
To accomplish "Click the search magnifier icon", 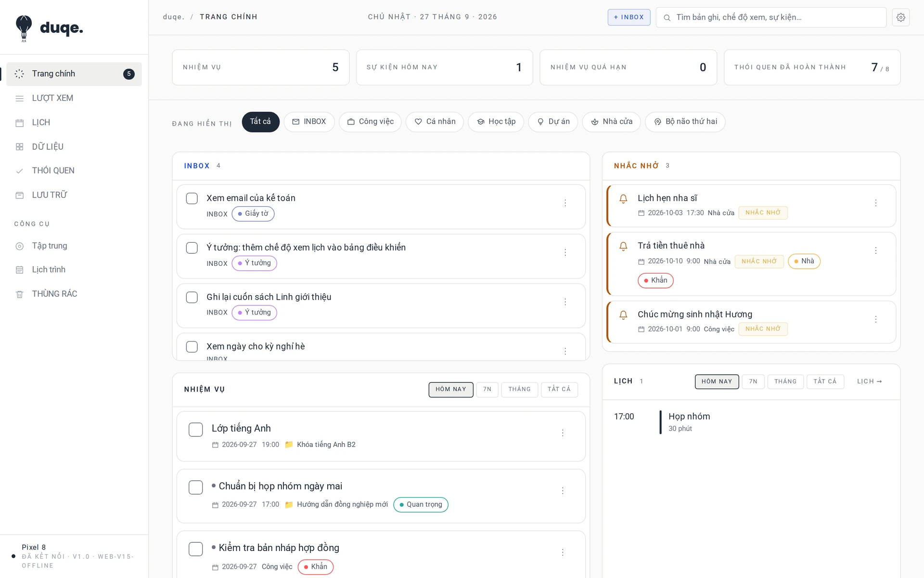I will pyautogui.click(x=667, y=18).
